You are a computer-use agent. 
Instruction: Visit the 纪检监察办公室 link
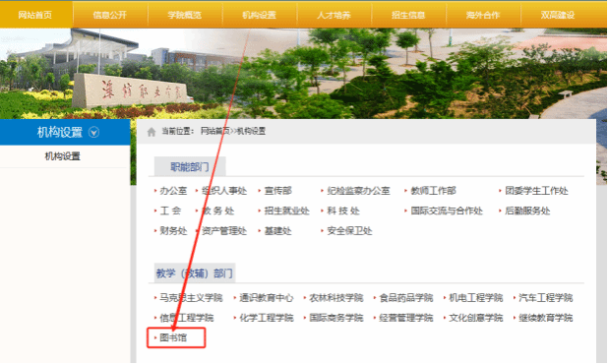359,191
